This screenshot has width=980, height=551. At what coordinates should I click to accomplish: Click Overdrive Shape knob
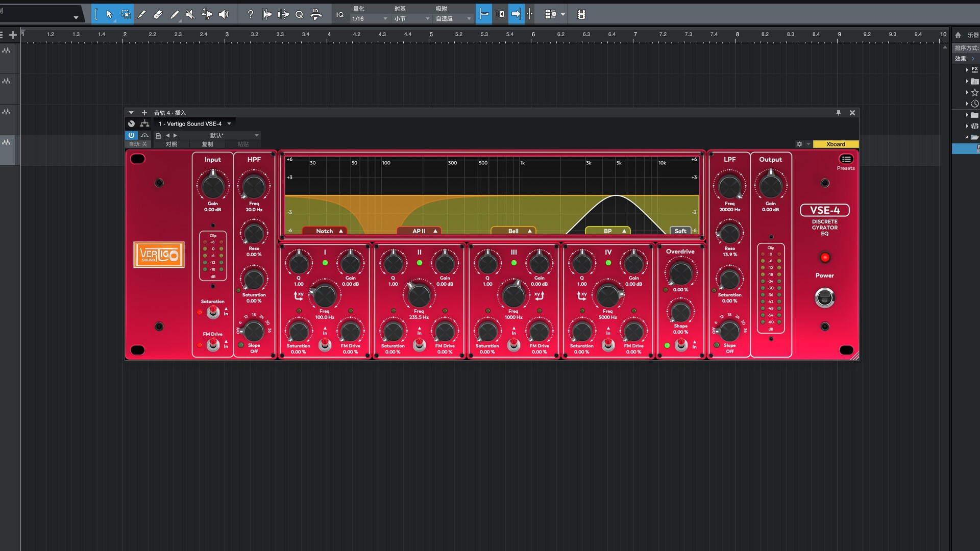(681, 312)
